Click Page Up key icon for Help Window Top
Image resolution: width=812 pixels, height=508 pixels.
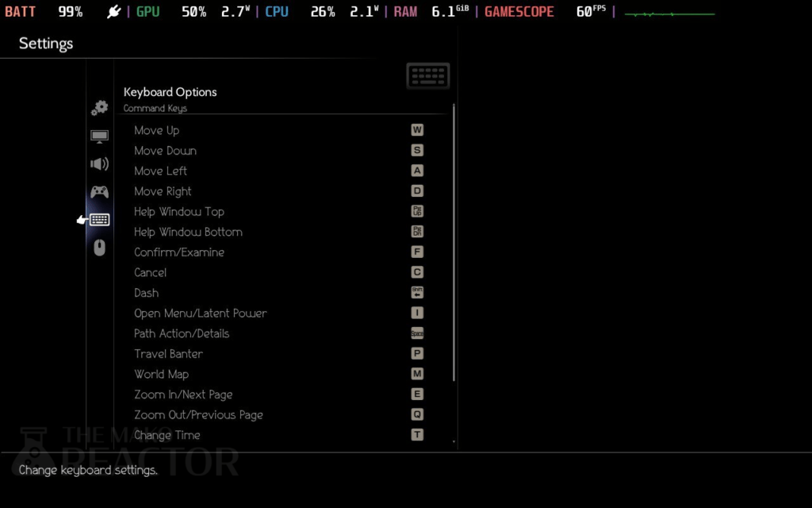click(417, 211)
